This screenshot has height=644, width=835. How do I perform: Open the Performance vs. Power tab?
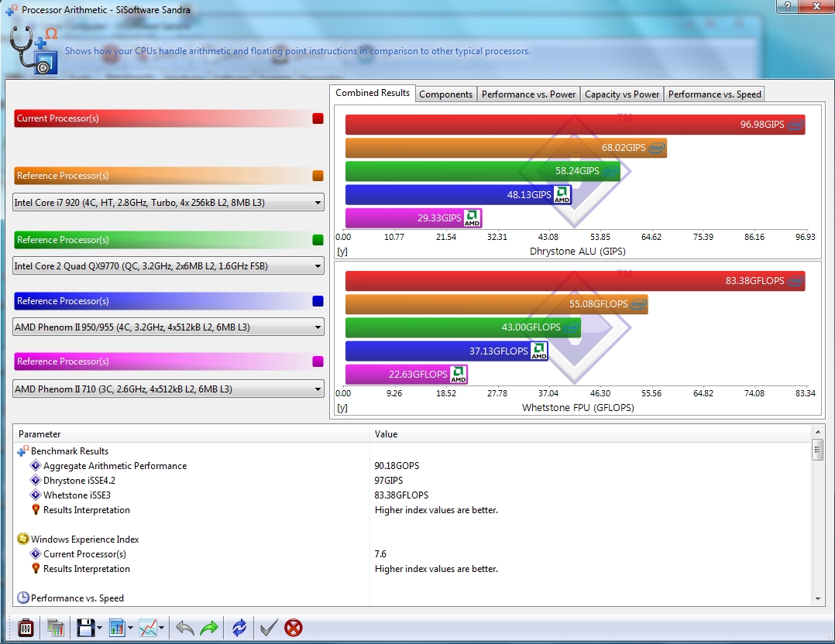coord(529,94)
